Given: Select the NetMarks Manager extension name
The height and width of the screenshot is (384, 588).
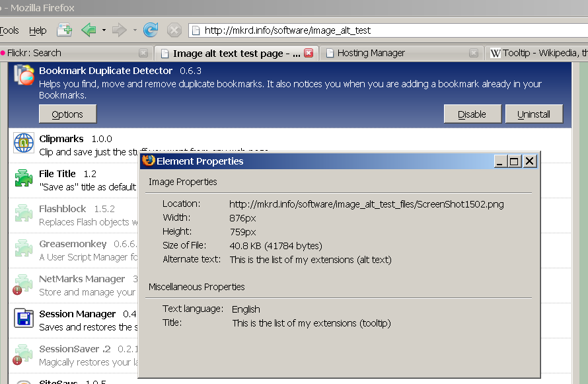Looking at the screenshot, I should click(82, 279).
